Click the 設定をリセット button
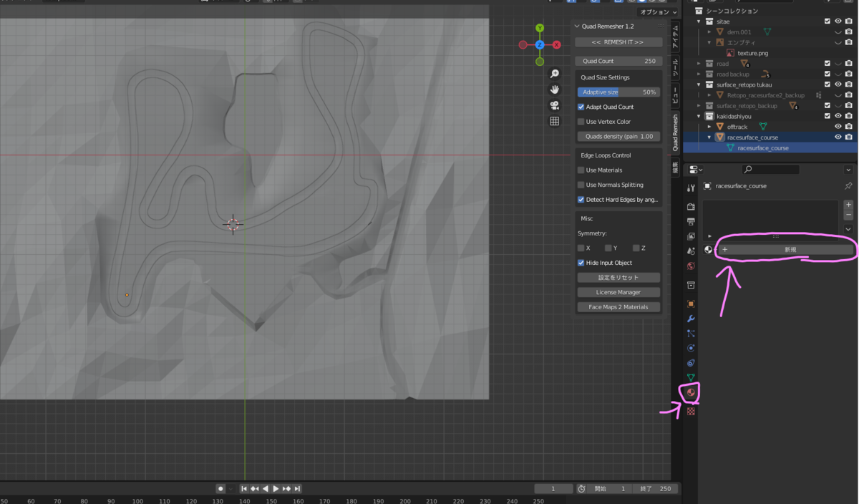 tap(618, 278)
